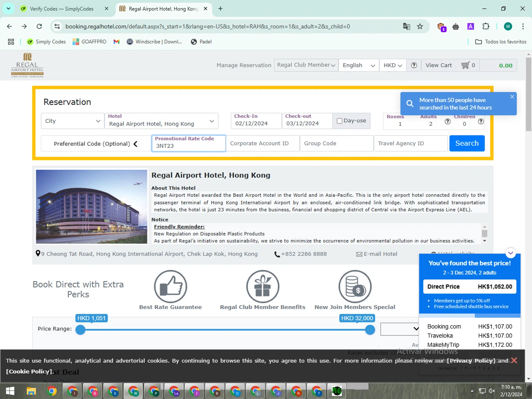Screen dimensions: 532x399
Task: Click the Adults help question mark icon
Action: click(x=448, y=121)
